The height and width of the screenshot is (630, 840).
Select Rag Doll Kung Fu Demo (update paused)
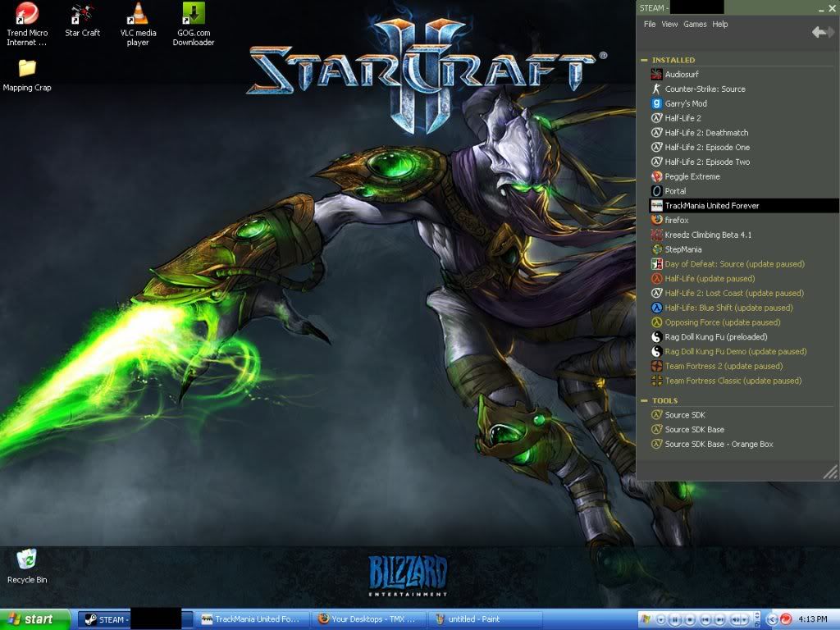(728, 351)
